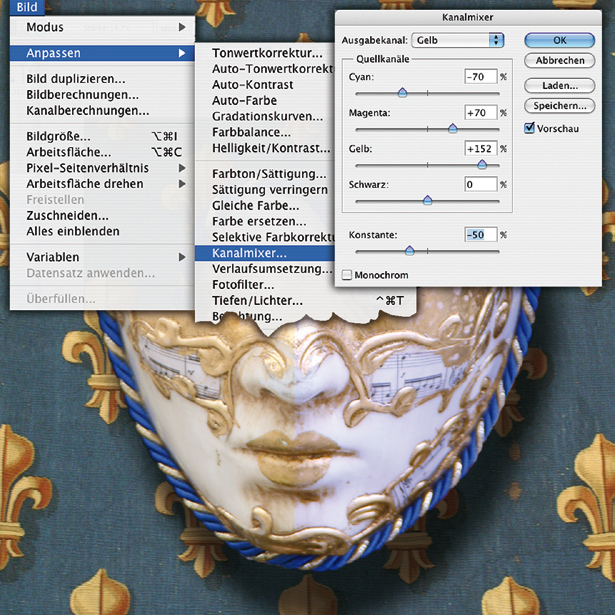615x615 pixels.
Task: Select Anpassen in the Bild menu
Action: click(x=102, y=53)
